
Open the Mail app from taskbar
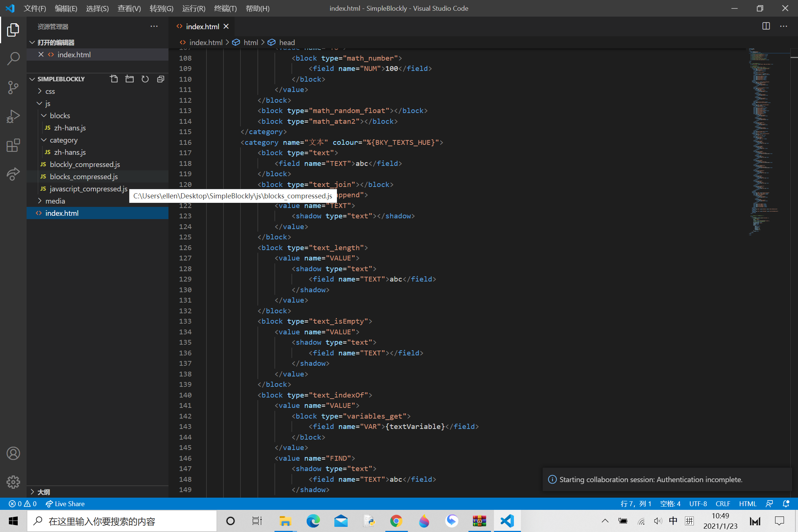click(341, 521)
